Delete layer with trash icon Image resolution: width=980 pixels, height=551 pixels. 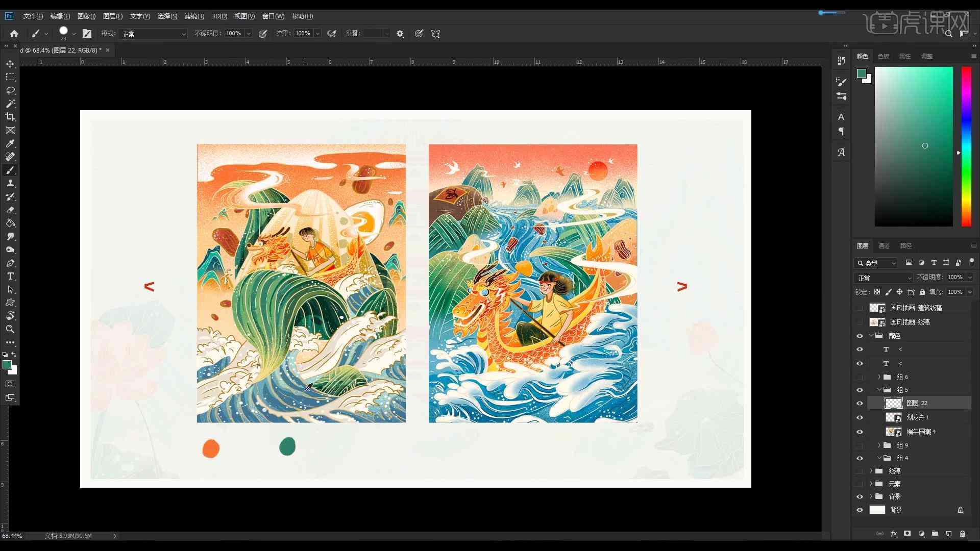962,534
